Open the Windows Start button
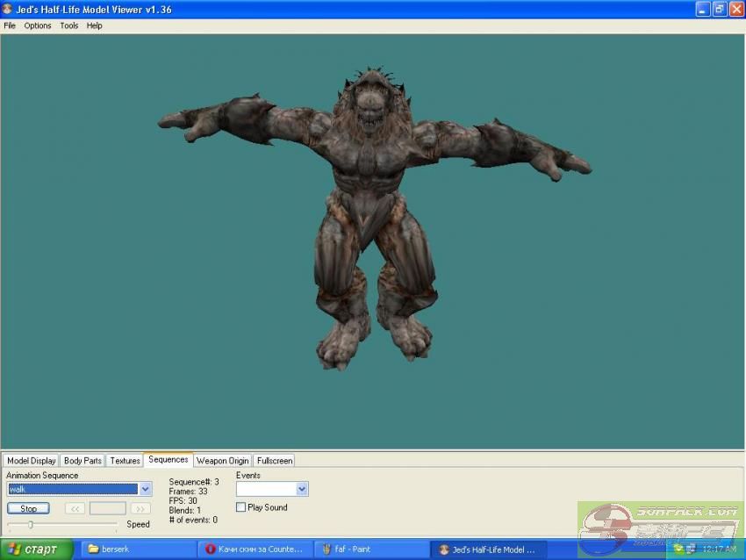The width and height of the screenshot is (746, 560). (37, 549)
